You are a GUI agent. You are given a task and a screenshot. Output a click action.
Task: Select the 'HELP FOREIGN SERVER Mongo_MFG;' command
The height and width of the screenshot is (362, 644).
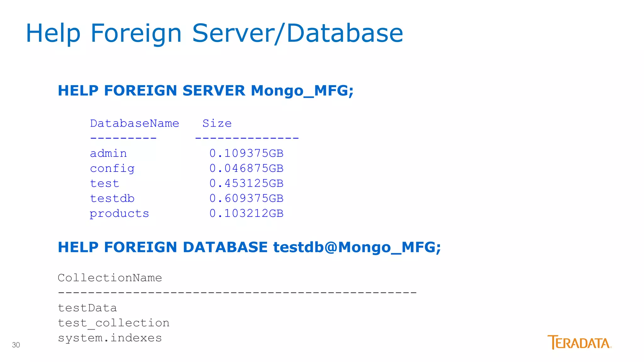point(206,91)
